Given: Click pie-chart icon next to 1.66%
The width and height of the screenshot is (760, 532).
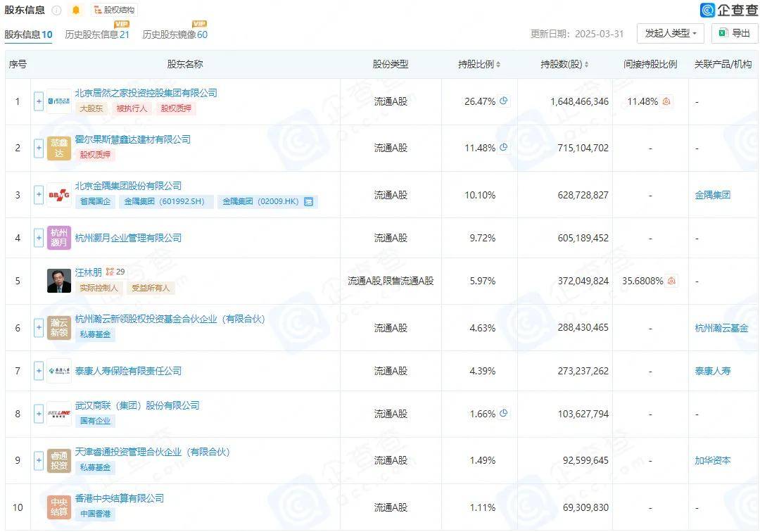Looking at the screenshot, I should [504, 413].
